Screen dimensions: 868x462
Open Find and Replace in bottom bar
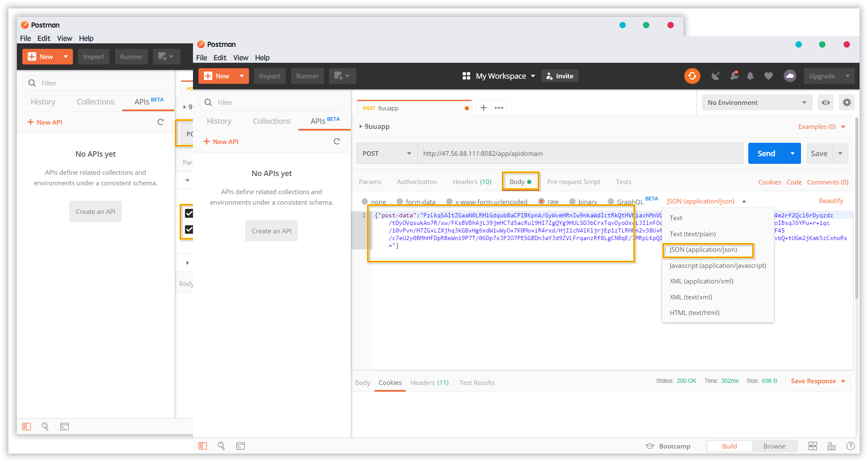point(221,446)
